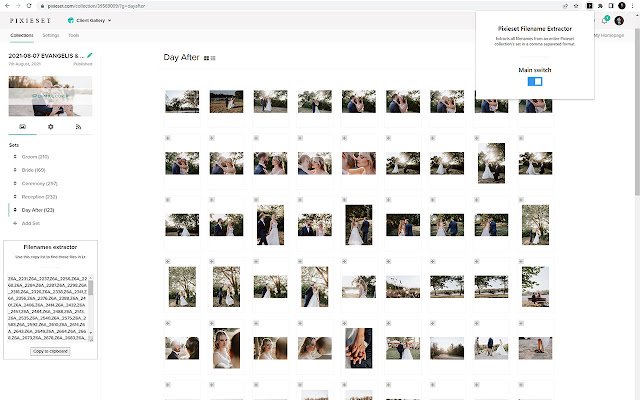This screenshot has width=640, height=400.
Task: Click the Pixieset Filename Extractor extension icon
Action: click(589, 6)
